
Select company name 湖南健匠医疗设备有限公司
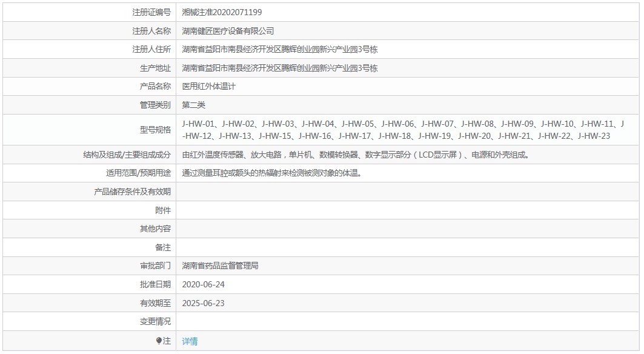pyautogui.click(x=228, y=31)
